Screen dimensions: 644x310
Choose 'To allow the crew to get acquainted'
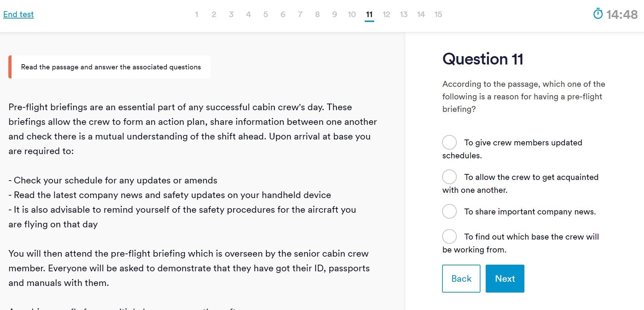tap(449, 177)
